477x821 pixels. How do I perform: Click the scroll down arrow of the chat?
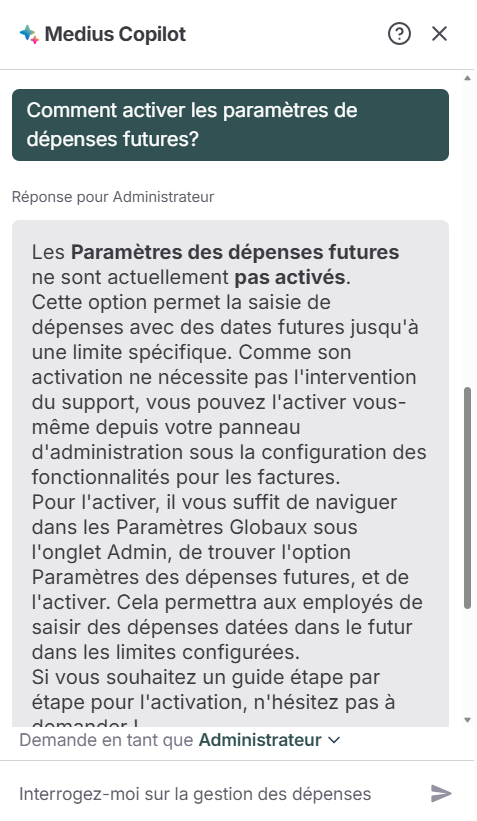(x=468, y=720)
